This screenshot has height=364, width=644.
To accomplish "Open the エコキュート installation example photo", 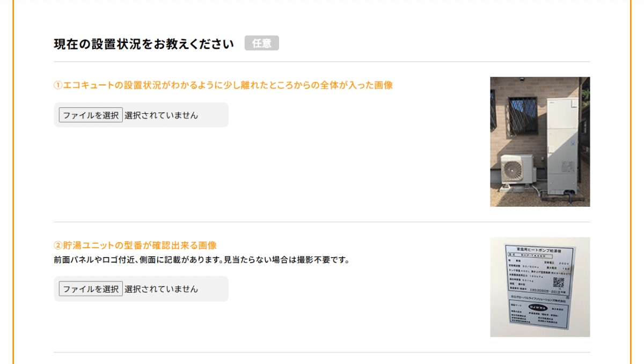I will (540, 142).
